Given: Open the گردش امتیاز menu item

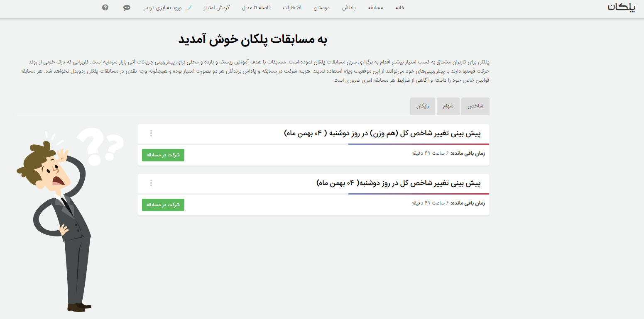Looking at the screenshot, I should (x=216, y=8).
